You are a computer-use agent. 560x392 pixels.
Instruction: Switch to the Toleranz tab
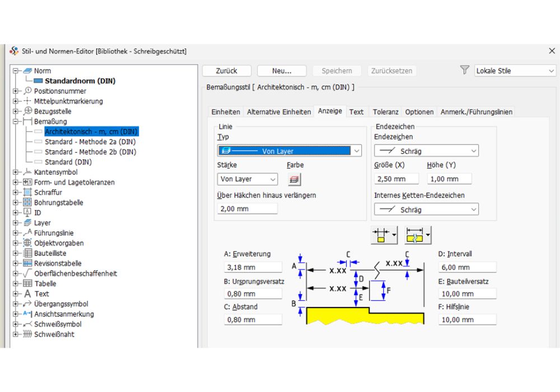click(x=385, y=111)
